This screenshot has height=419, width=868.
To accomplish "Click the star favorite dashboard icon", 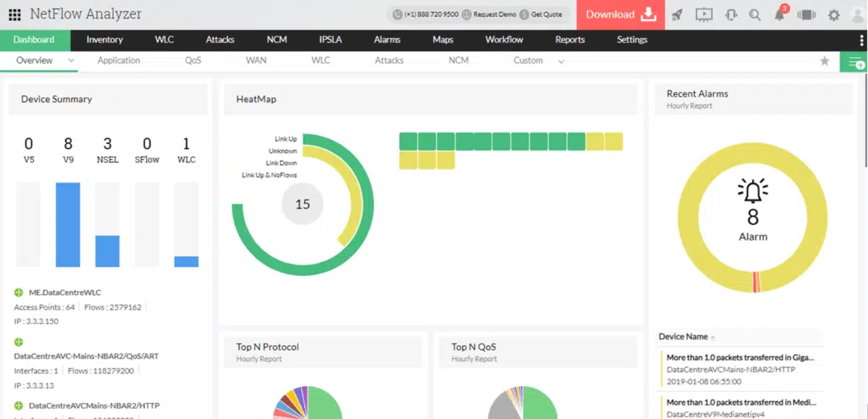I will 825,61.
